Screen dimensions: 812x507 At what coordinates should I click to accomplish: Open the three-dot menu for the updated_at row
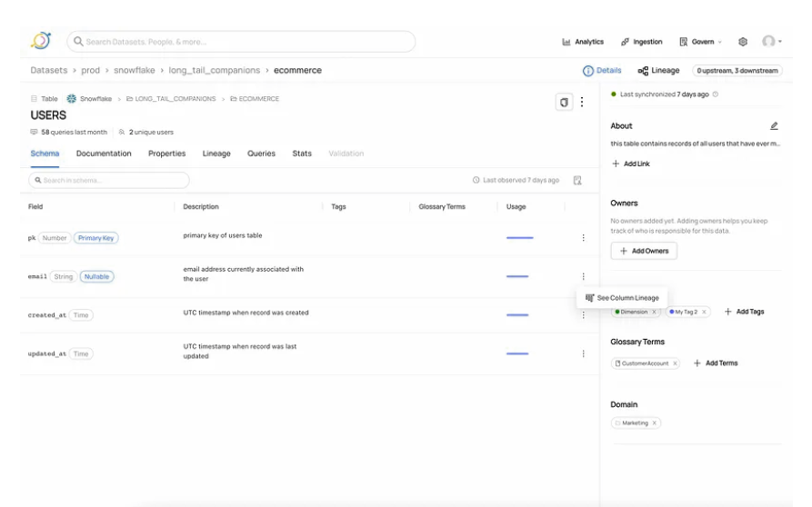583,354
